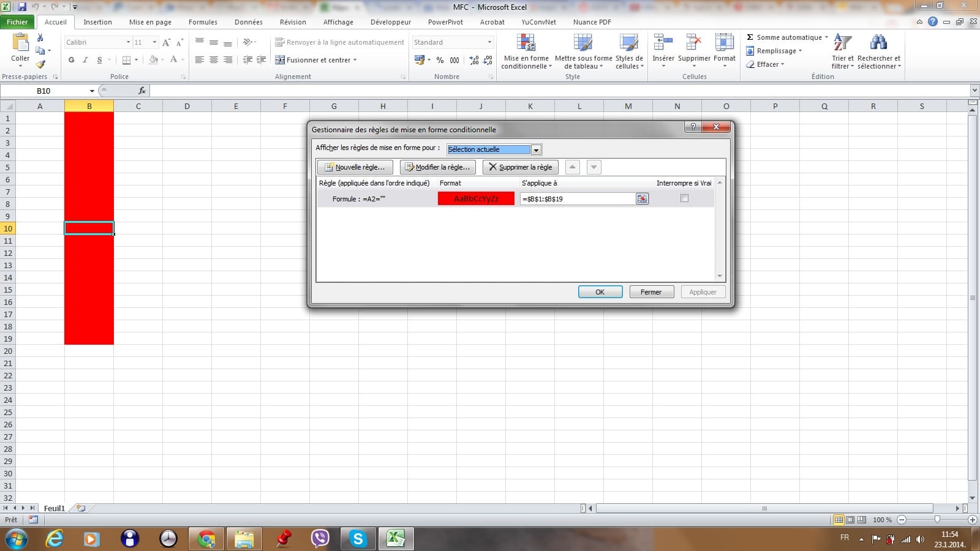This screenshot has width=980, height=551.
Task: Click the move rule up arrow
Action: tap(572, 167)
